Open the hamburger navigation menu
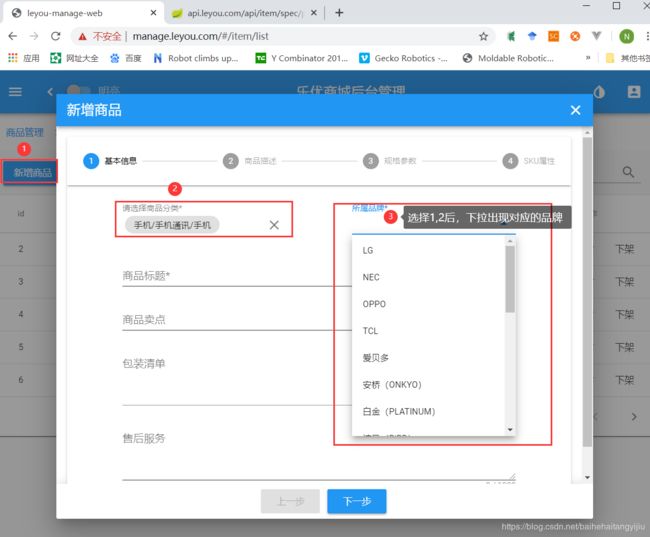 click(15, 92)
